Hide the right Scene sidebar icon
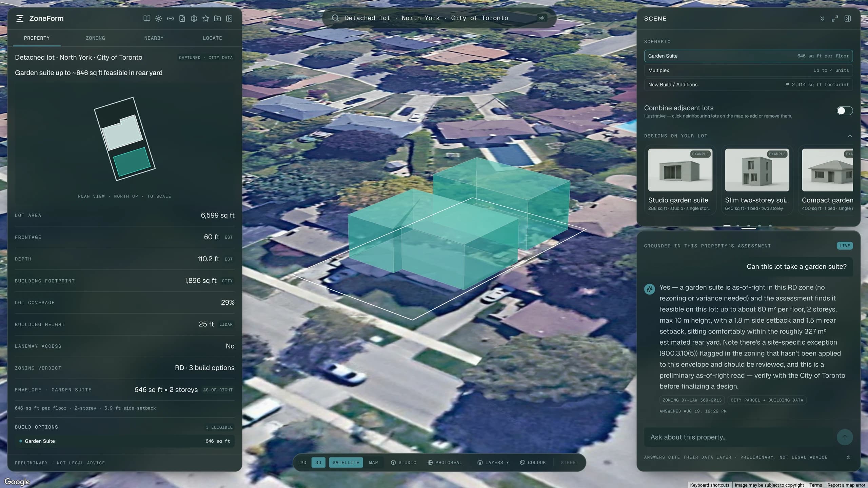Viewport: 868px width, 488px height. [x=848, y=19]
